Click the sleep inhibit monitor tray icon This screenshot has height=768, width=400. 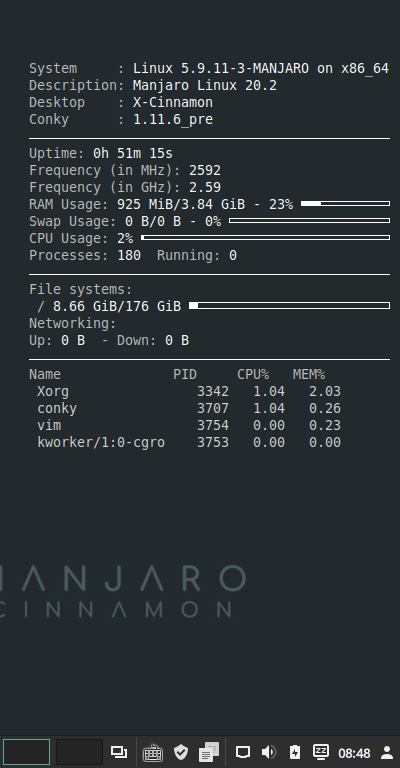[321, 752]
